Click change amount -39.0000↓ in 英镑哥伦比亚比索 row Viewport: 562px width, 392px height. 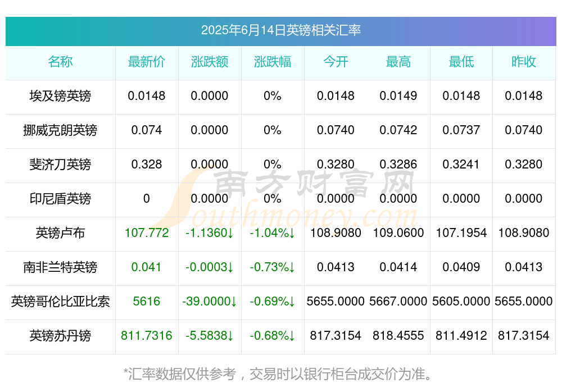tap(210, 302)
